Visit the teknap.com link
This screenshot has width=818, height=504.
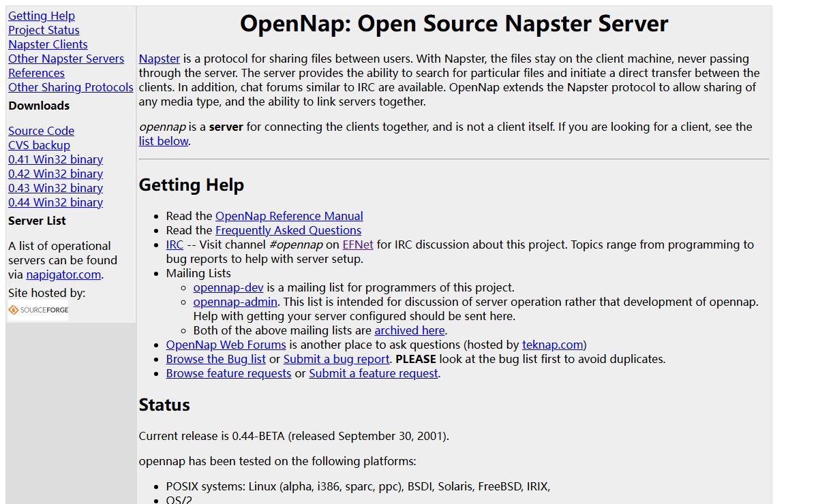[x=553, y=345]
